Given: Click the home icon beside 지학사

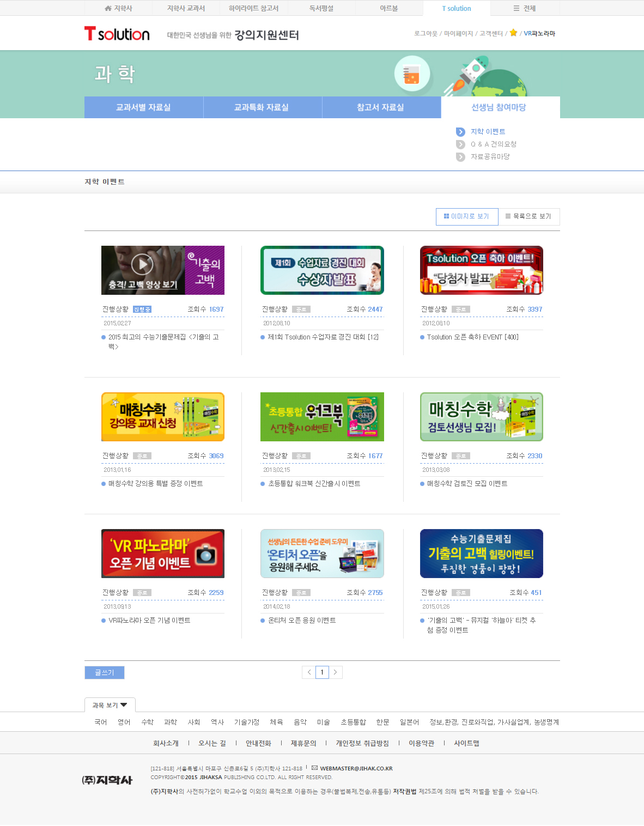Looking at the screenshot, I should click(108, 8).
